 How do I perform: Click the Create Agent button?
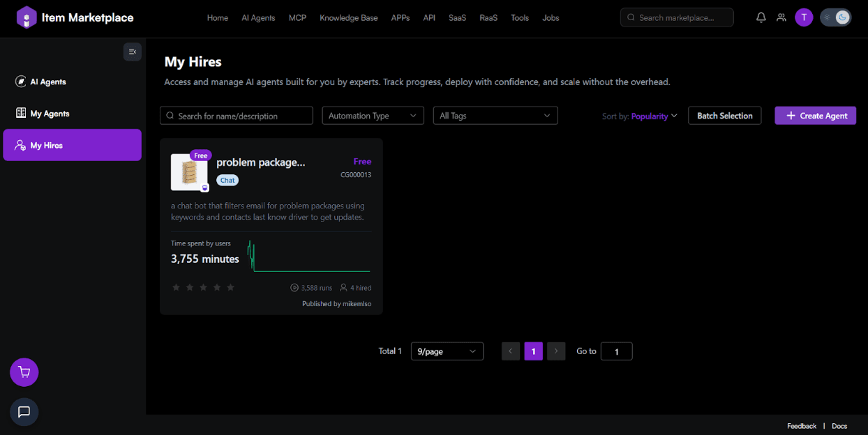[x=815, y=116]
